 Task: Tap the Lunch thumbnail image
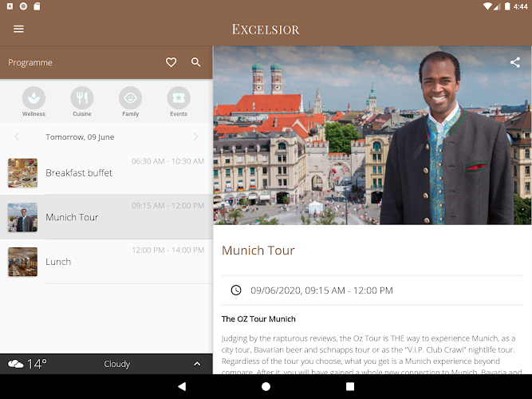click(23, 262)
